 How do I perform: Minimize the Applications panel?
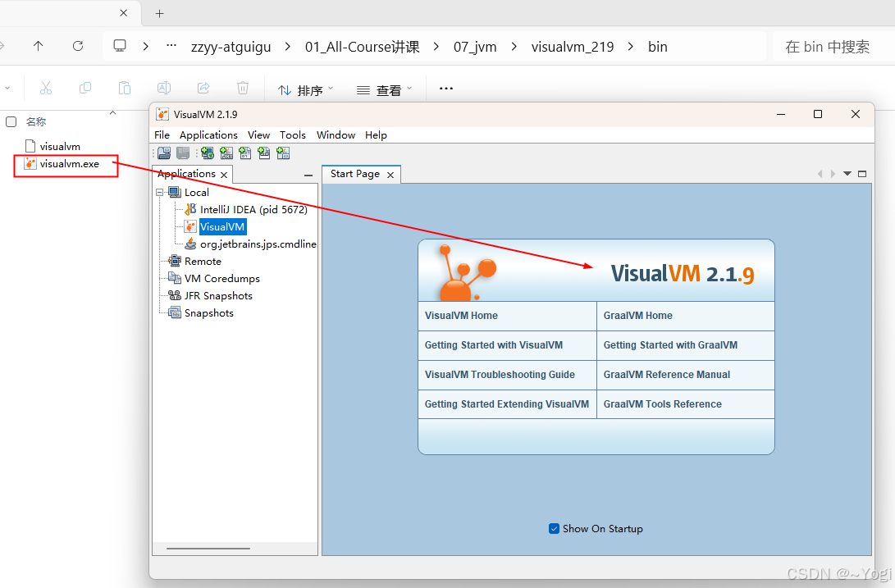308,175
